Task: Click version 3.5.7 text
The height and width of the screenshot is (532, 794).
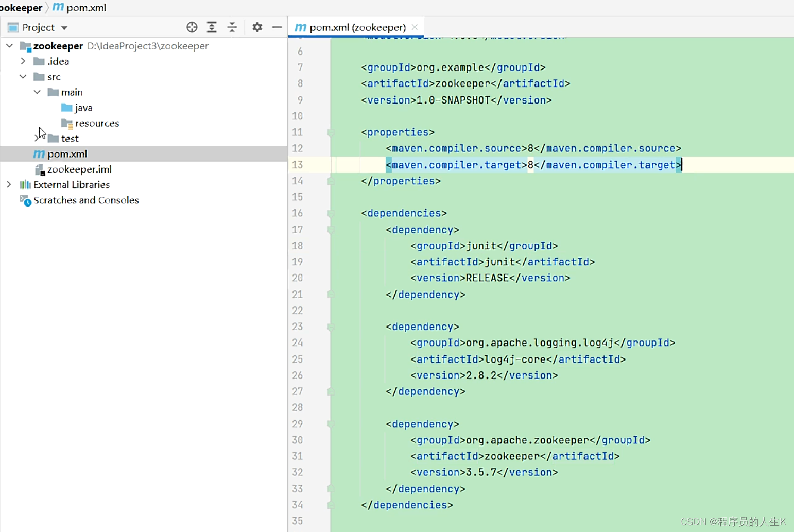Action: [481, 472]
